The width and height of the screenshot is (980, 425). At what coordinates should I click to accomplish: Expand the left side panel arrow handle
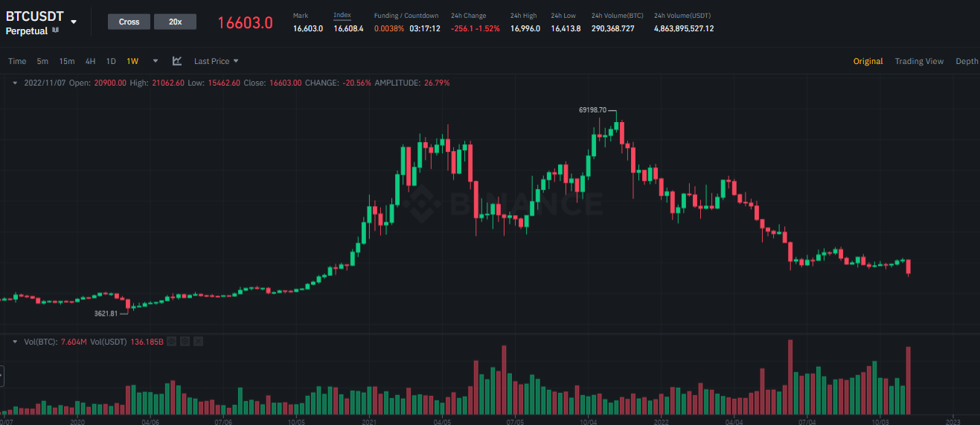tap(1, 376)
